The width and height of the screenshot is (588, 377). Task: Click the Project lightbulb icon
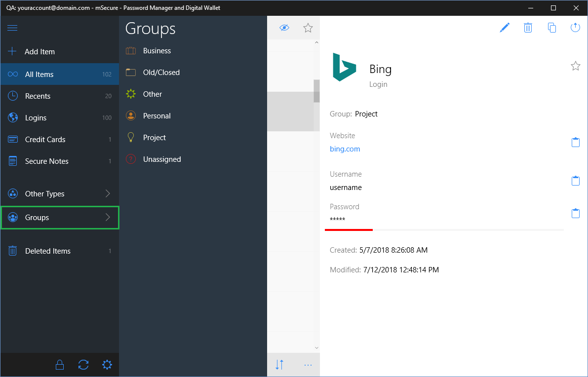(131, 138)
